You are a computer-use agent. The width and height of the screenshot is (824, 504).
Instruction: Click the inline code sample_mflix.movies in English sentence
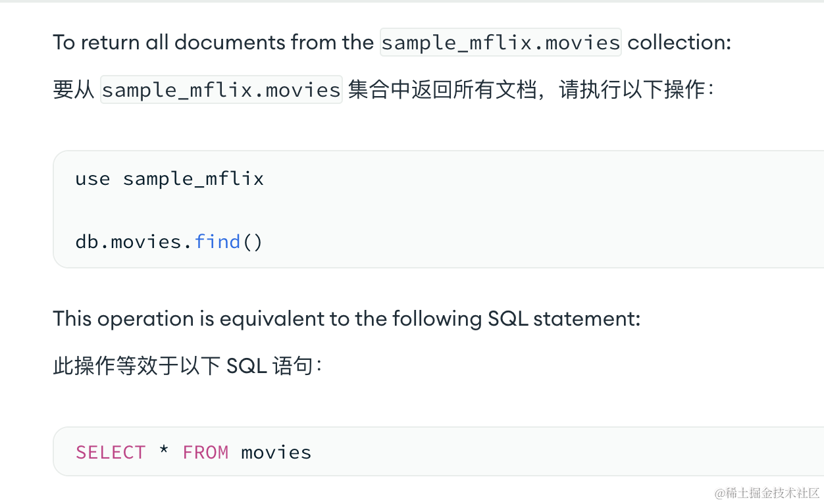[x=500, y=43]
